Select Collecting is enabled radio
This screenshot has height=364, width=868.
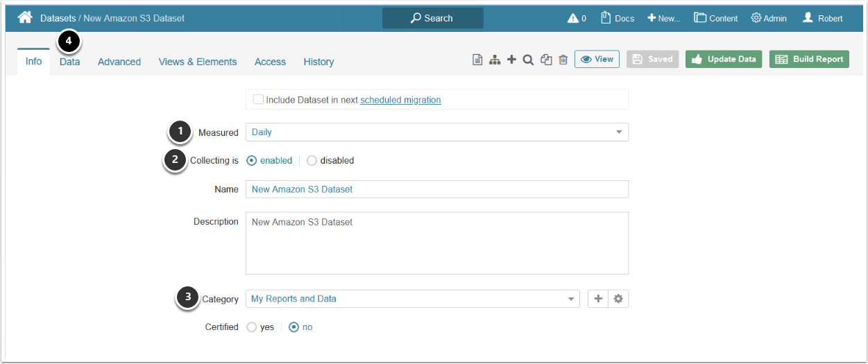[252, 160]
